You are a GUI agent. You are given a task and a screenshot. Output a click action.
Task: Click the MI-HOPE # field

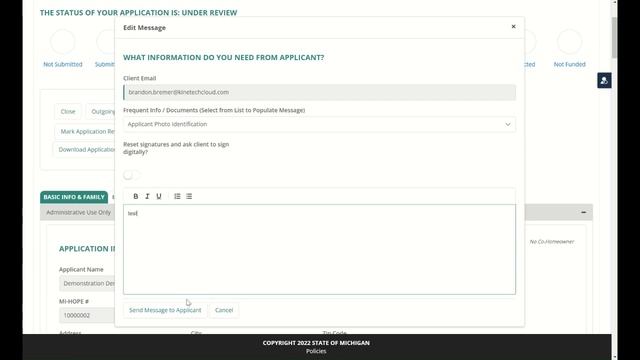point(87,315)
